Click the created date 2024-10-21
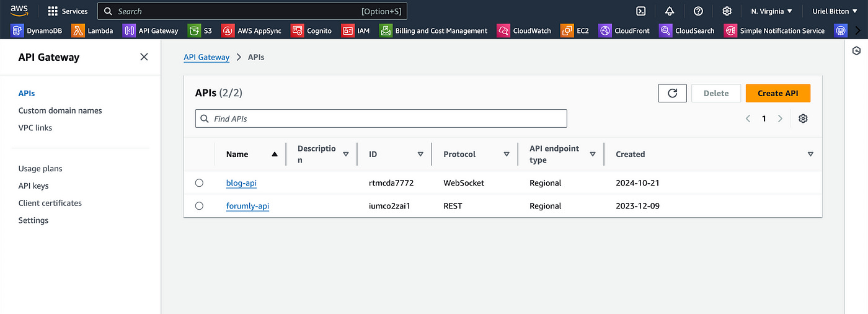Image resolution: width=868 pixels, height=314 pixels. [637, 183]
